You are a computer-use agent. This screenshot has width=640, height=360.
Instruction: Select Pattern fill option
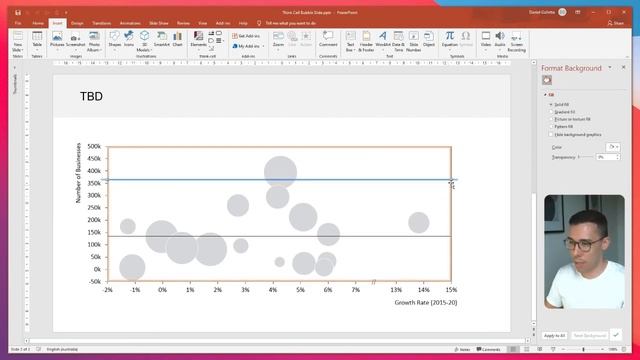(561, 127)
